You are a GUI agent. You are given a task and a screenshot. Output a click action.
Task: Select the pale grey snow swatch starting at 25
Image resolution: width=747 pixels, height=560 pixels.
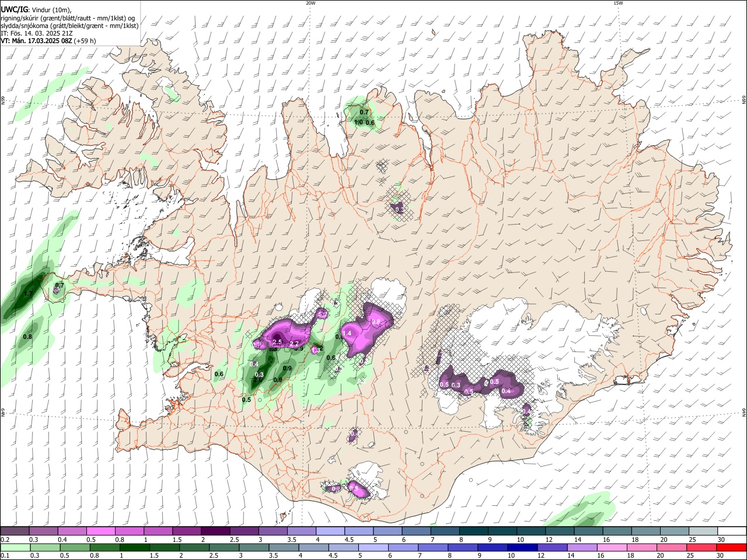click(703, 531)
